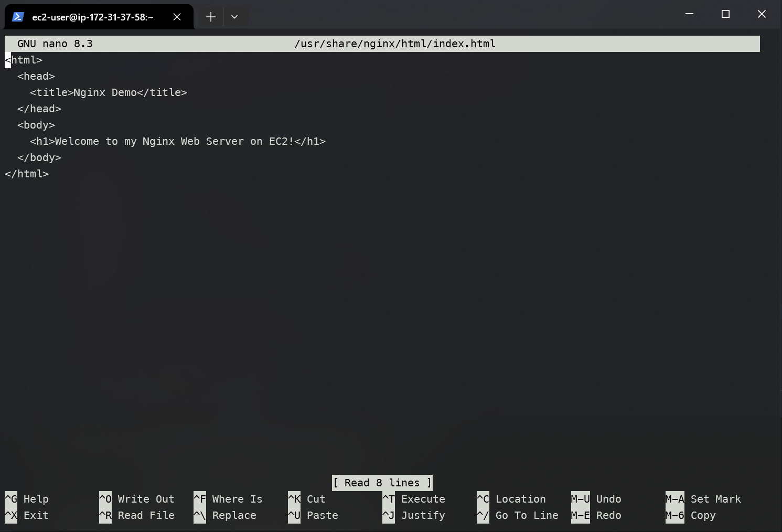This screenshot has height=532, width=782.
Task: Place cursor on the </body> line
Action: coord(39,157)
